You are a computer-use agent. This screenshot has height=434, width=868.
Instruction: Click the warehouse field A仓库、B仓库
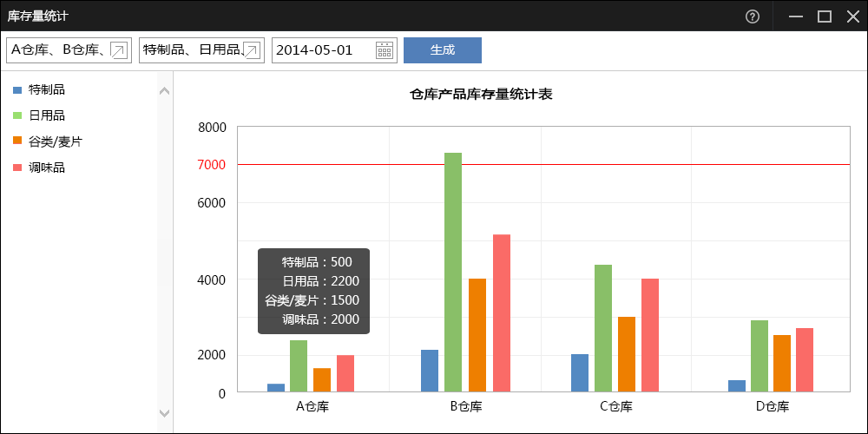pos(69,50)
